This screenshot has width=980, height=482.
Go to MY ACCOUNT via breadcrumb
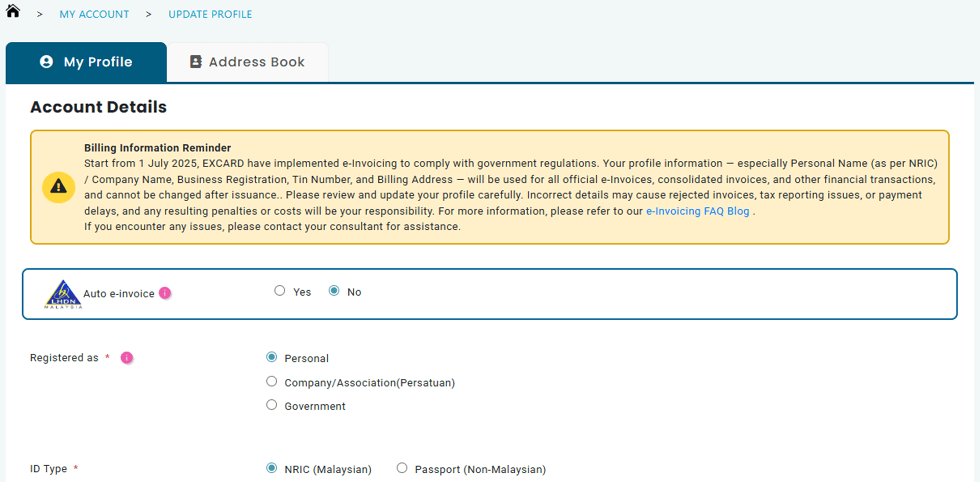94,14
